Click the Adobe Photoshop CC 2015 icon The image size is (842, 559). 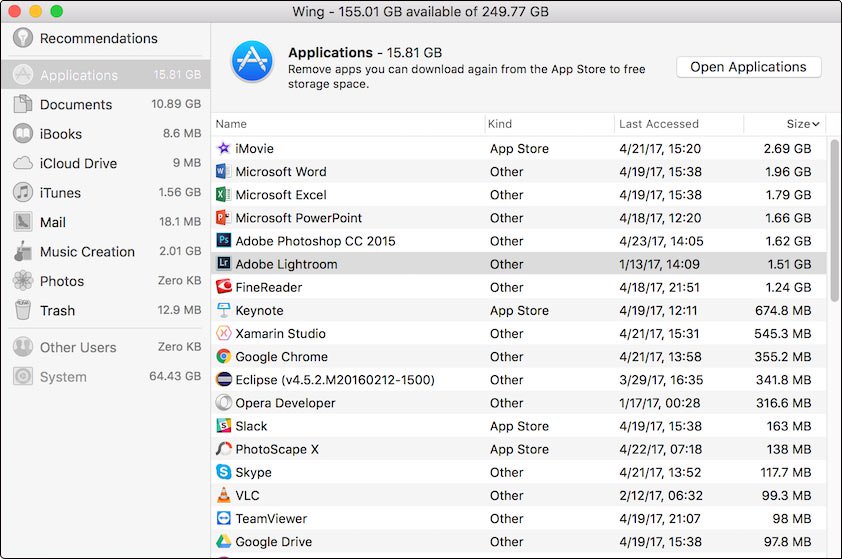click(223, 241)
